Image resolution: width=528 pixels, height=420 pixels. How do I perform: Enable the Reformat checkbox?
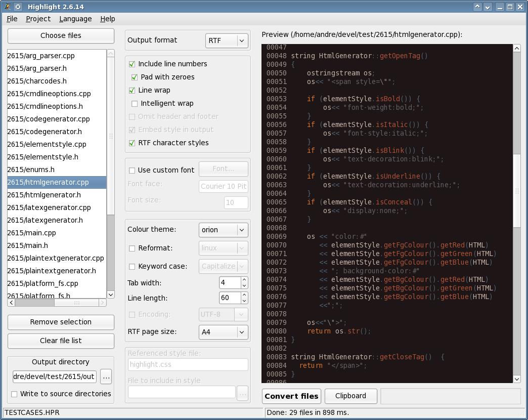click(132, 248)
